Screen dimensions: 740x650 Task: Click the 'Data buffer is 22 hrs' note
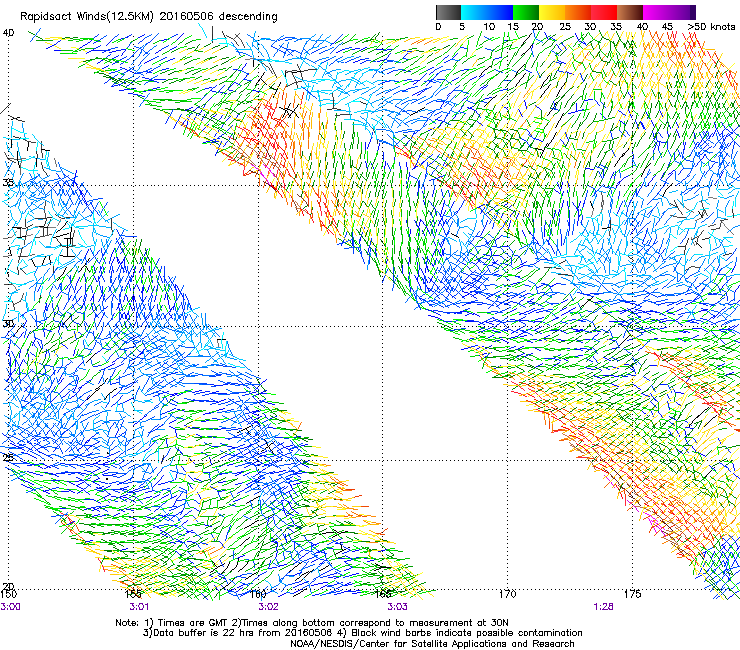coord(362,633)
